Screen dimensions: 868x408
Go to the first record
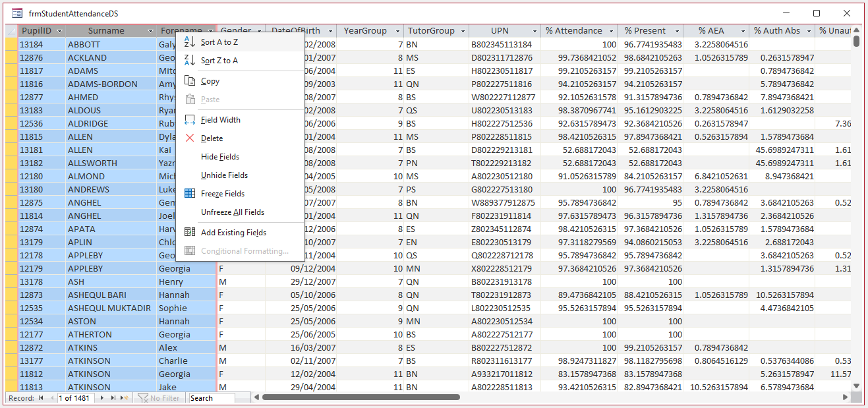(42, 398)
